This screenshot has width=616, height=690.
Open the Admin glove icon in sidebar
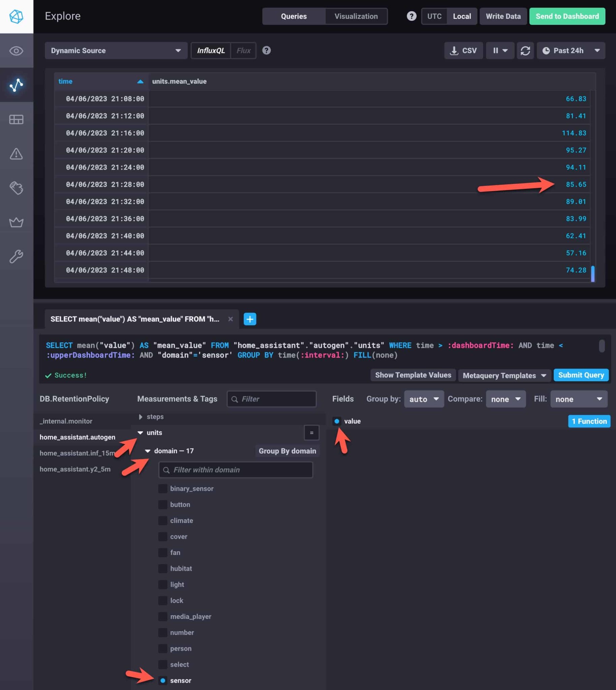[x=16, y=188]
